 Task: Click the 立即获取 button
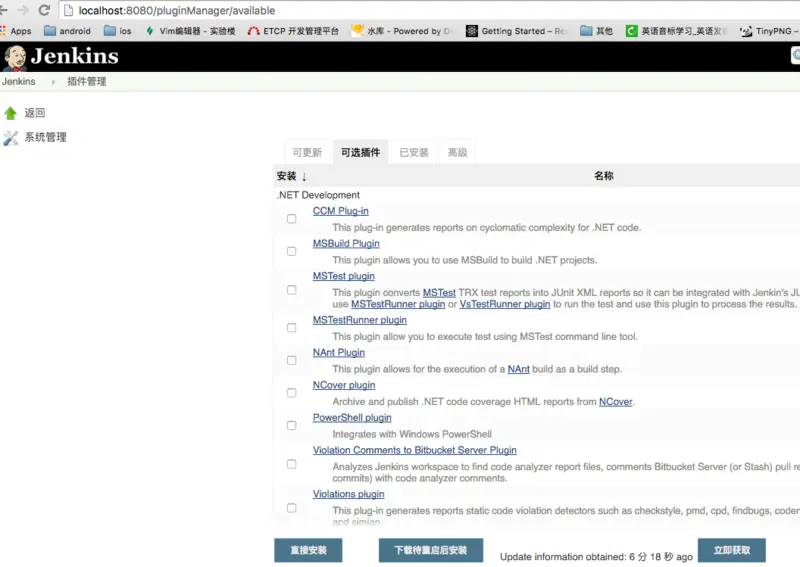(x=732, y=550)
